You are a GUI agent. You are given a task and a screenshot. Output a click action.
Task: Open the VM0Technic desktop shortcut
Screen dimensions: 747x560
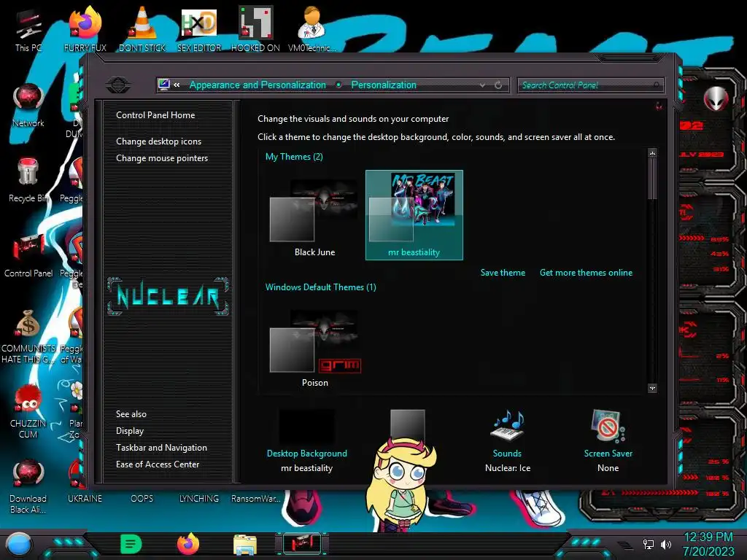click(x=312, y=29)
